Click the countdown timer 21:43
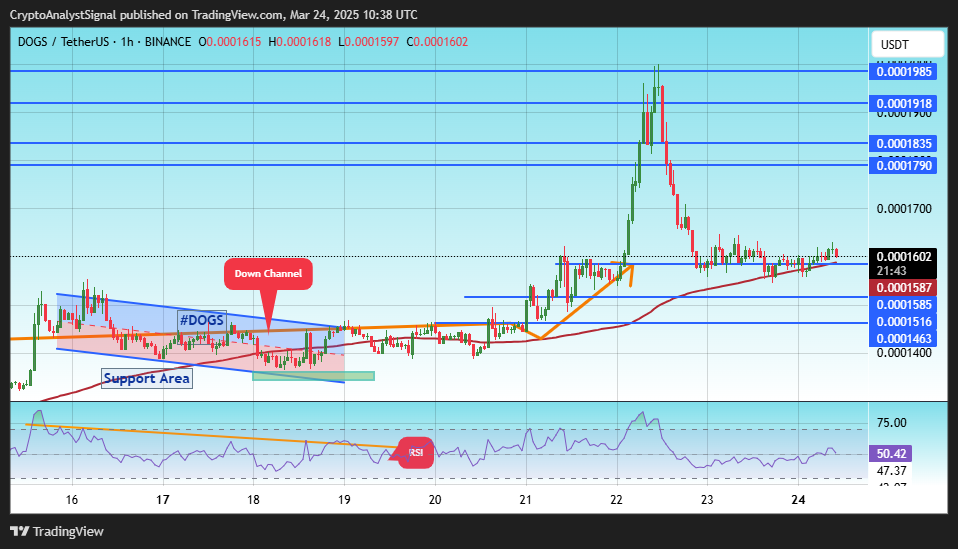The width and height of the screenshot is (958, 549). click(x=892, y=271)
